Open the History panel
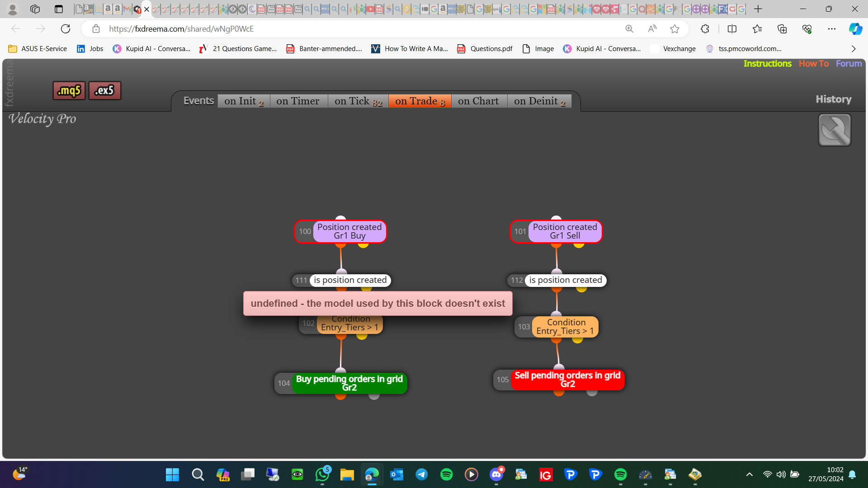The image size is (868, 488). tap(833, 99)
